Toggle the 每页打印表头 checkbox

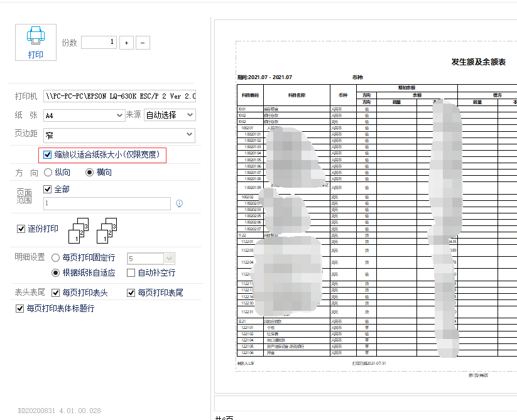tap(55, 293)
